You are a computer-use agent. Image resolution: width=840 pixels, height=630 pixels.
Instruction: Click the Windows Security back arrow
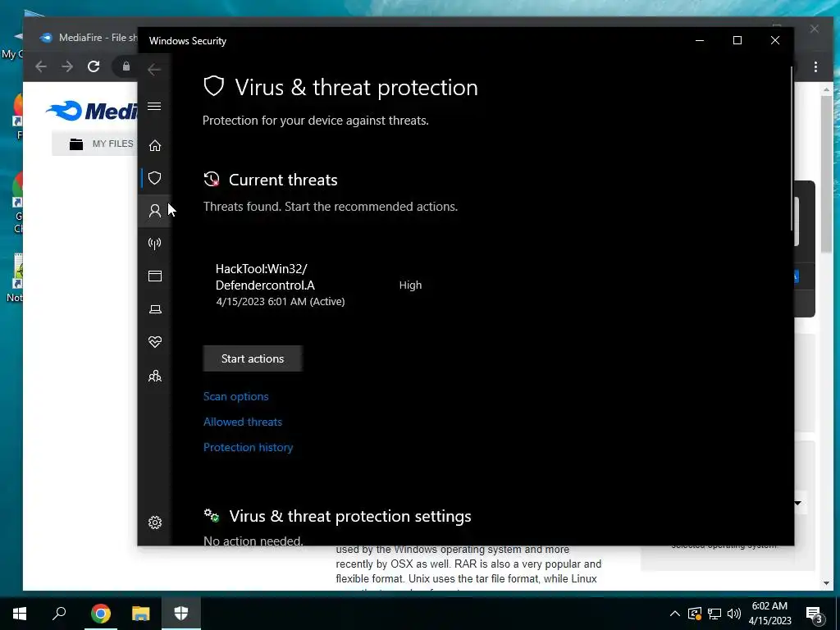153,69
